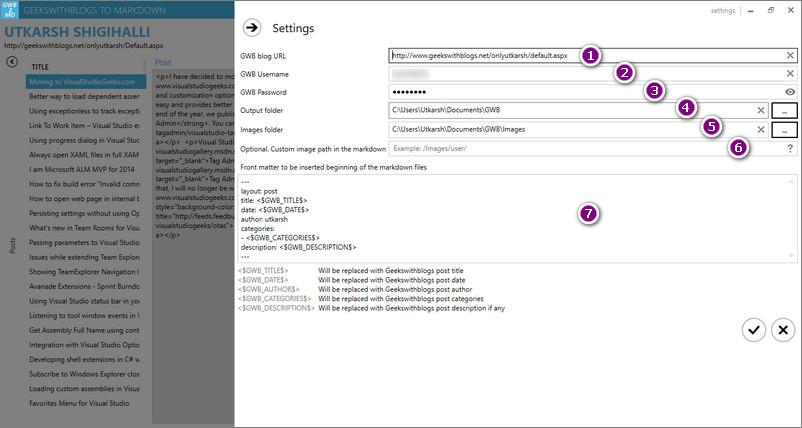Click the <$GWB_DATE$> placeholder legend
The image size is (802, 428).
click(263, 280)
